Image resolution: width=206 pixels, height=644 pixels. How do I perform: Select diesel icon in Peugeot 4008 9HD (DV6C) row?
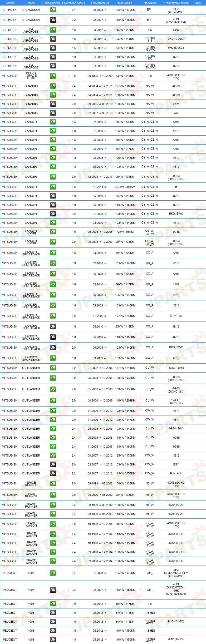click(53, 622)
